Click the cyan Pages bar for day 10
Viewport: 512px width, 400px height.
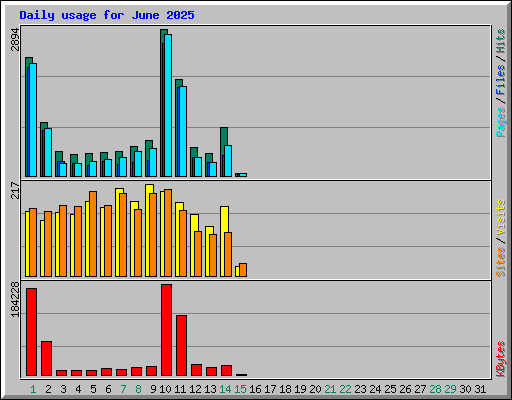point(168,105)
